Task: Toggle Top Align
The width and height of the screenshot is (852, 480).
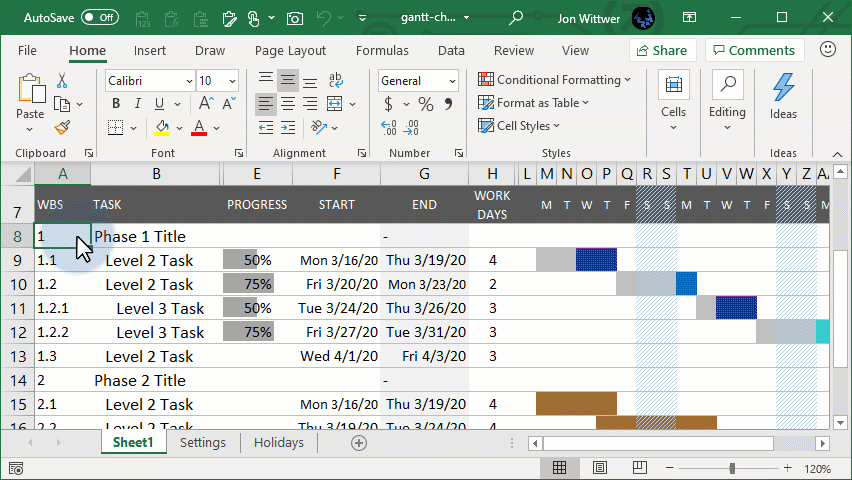Action: pyautogui.click(x=266, y=80)
